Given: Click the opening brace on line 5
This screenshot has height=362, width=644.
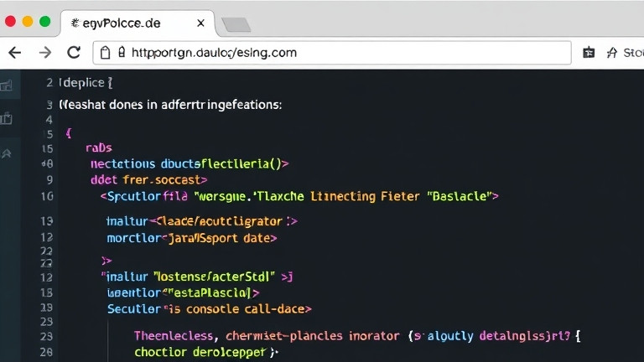Looking at the screenshot, I should click(x=69, y=133).
